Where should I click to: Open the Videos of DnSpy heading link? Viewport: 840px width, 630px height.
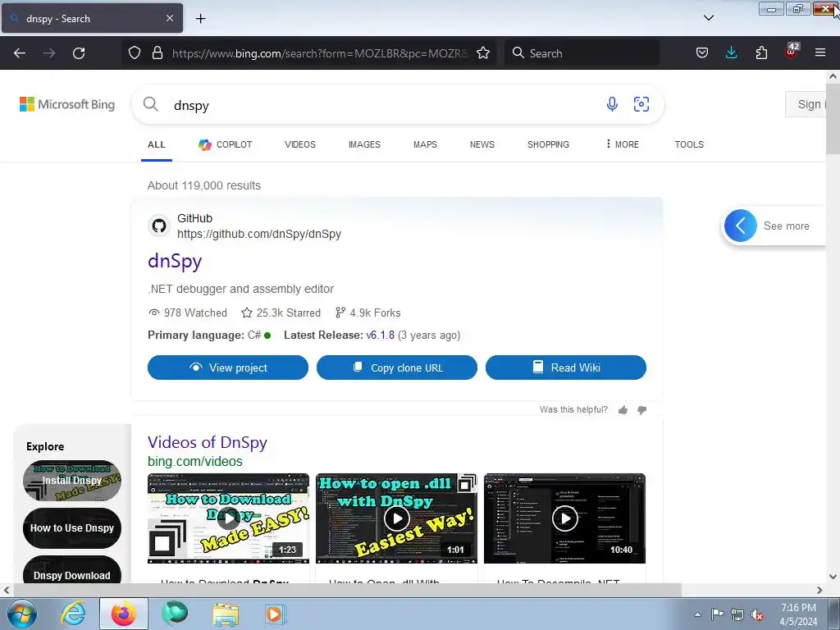208,442
